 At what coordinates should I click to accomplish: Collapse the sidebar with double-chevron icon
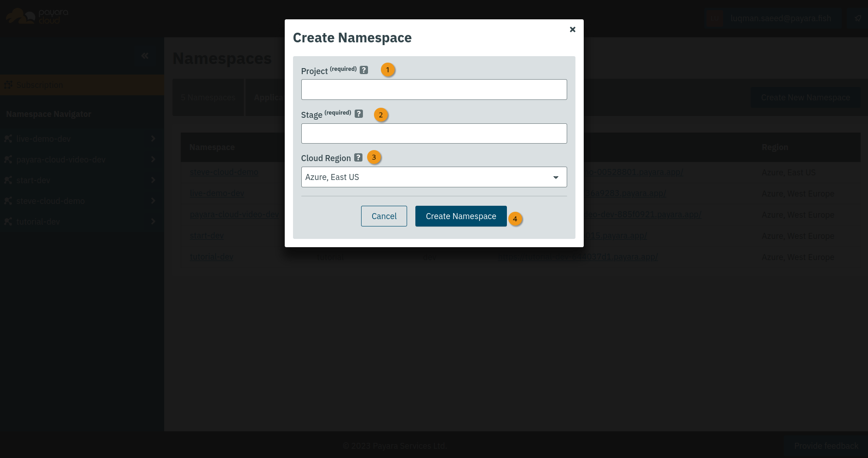pos(145,56)
